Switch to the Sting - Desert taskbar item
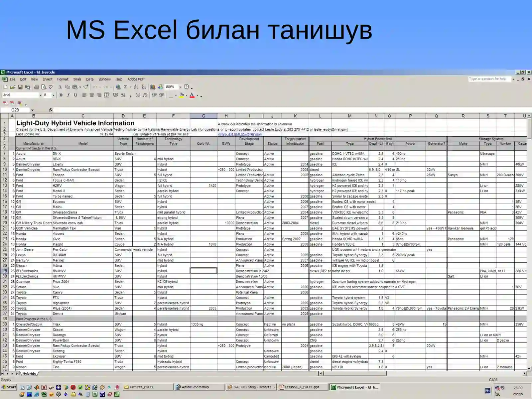 (x=251, y=387)
